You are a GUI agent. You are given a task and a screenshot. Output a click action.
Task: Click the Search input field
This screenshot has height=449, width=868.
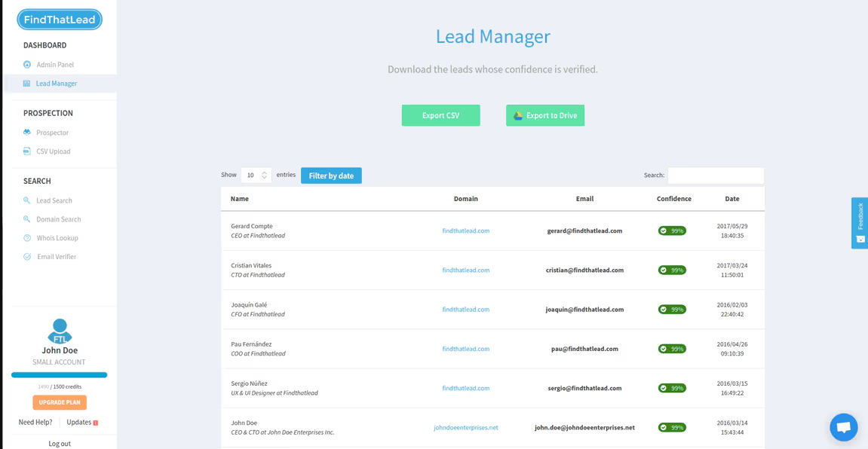[716, 176]
